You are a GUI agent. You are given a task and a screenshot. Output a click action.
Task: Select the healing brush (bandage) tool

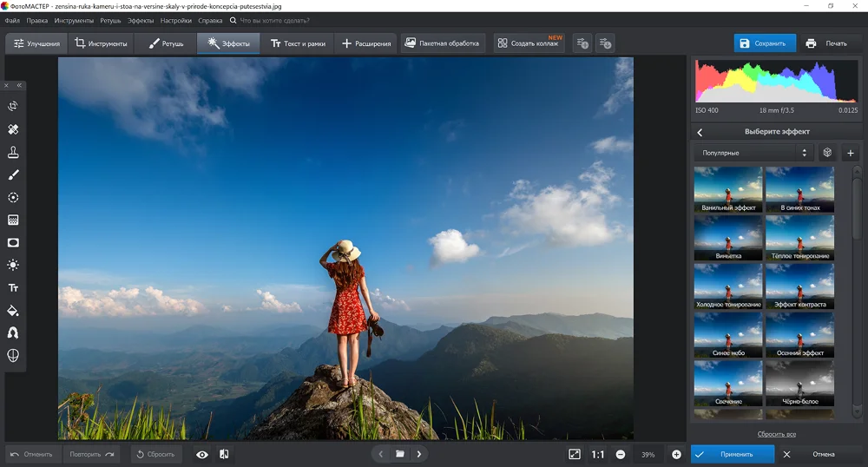pyautogui.click(x=13, y=129)
